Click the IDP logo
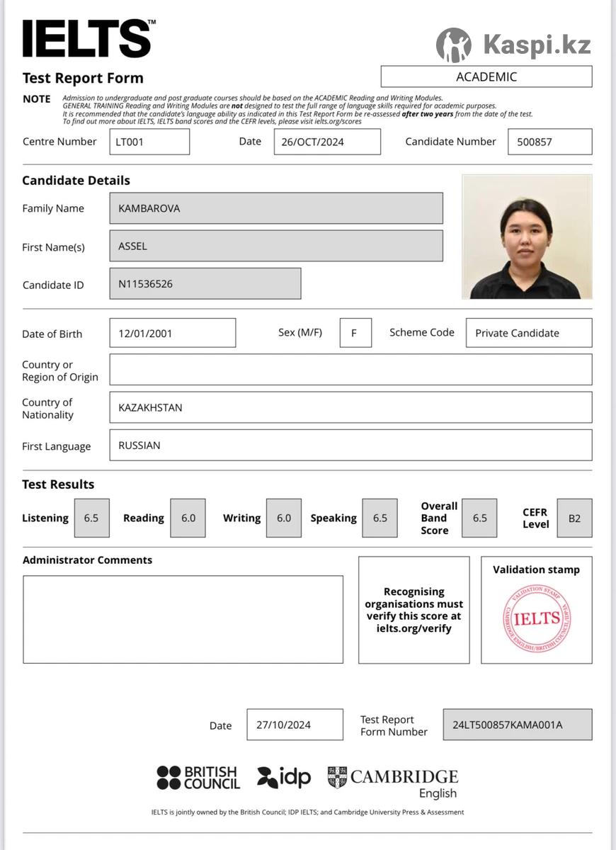The width and height of the screenshot is (616, 850). 284,777
